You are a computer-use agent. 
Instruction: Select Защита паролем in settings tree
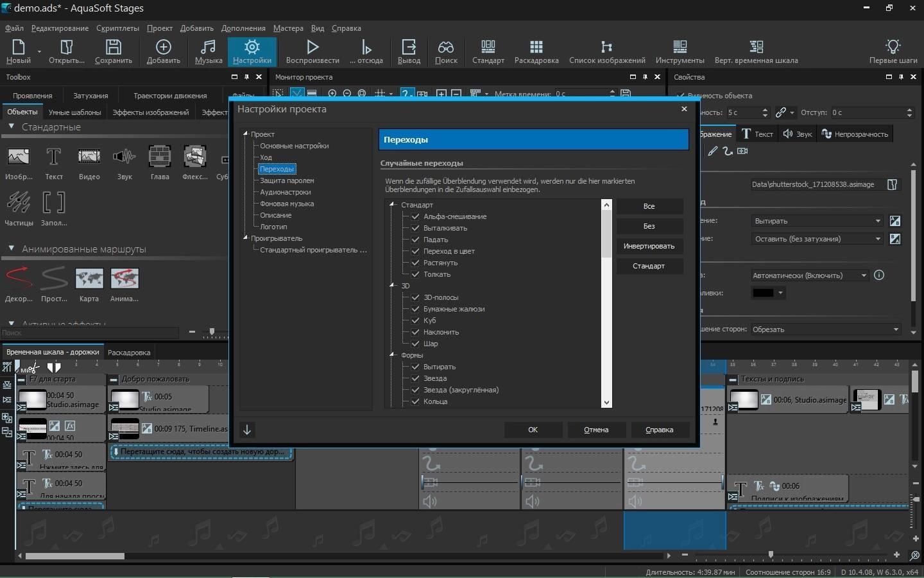click(287, 180)
